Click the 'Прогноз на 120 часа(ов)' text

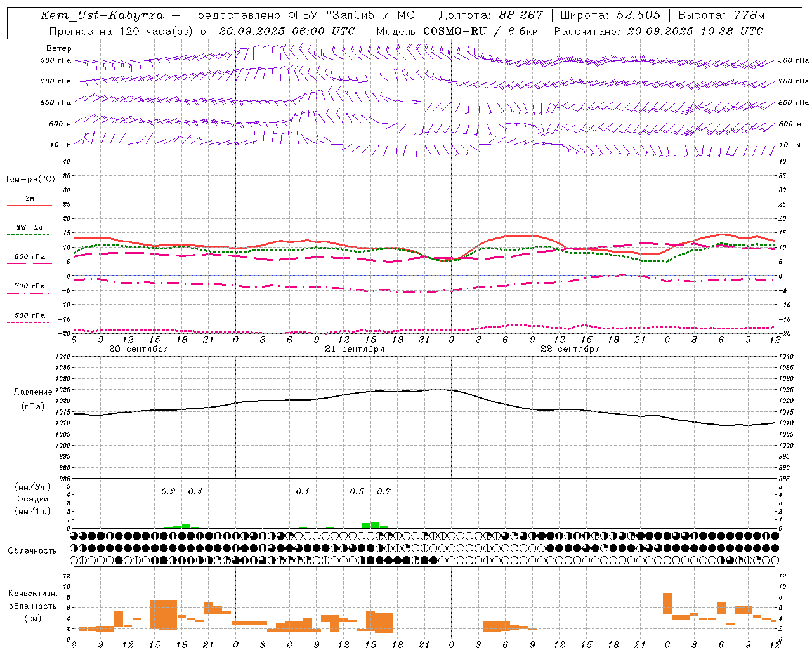coord(122,31)
